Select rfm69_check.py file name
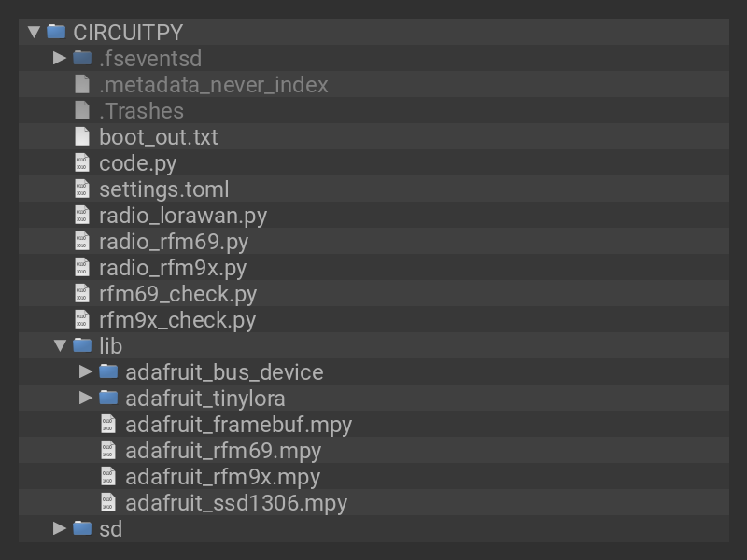The image size is (747, 560). point(177,293)
